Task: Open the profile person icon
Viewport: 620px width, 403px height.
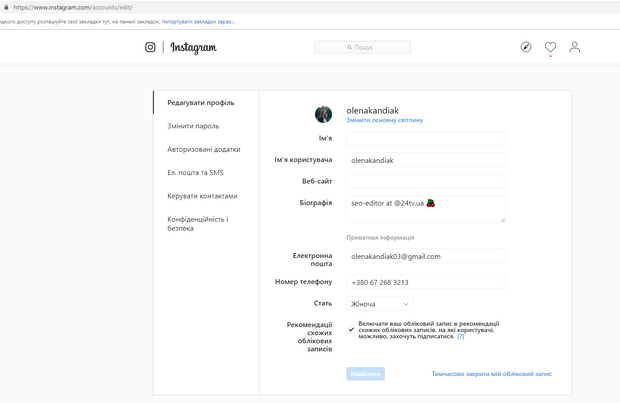Action: click(575, 47)
